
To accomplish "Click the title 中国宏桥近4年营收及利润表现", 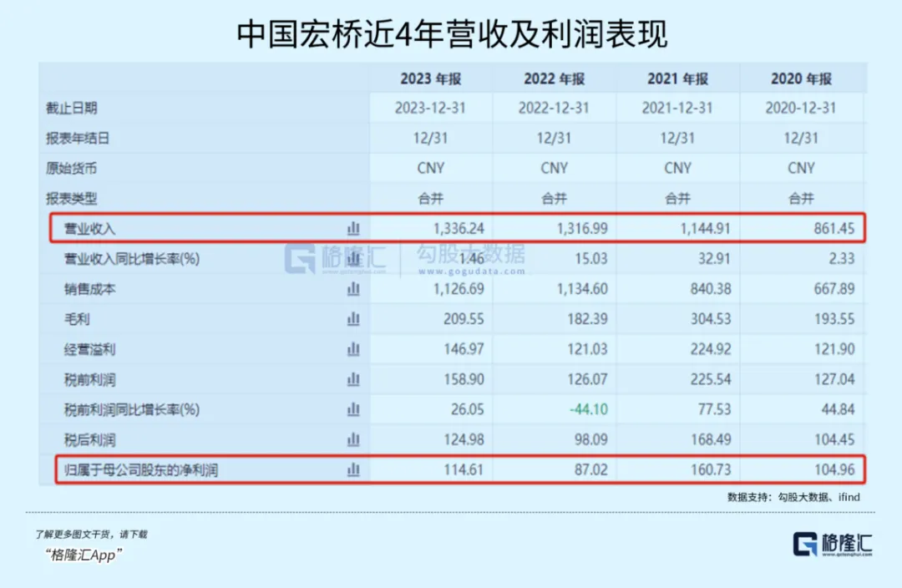I will point(451,34).
